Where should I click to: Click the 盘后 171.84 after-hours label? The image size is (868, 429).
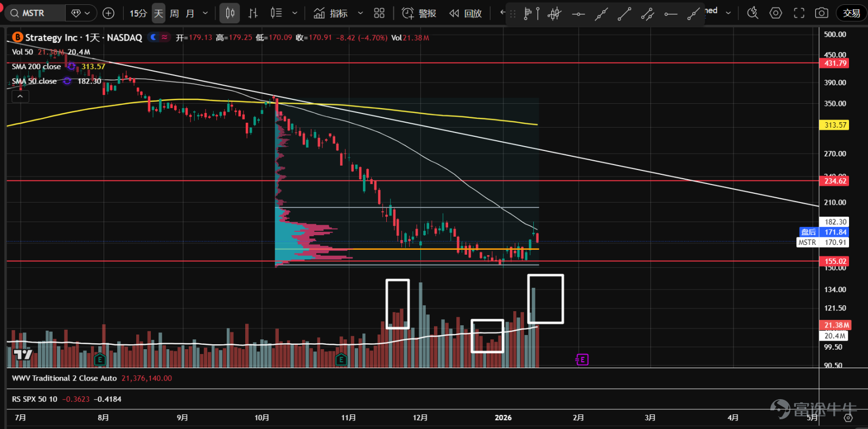pos(824,232)
